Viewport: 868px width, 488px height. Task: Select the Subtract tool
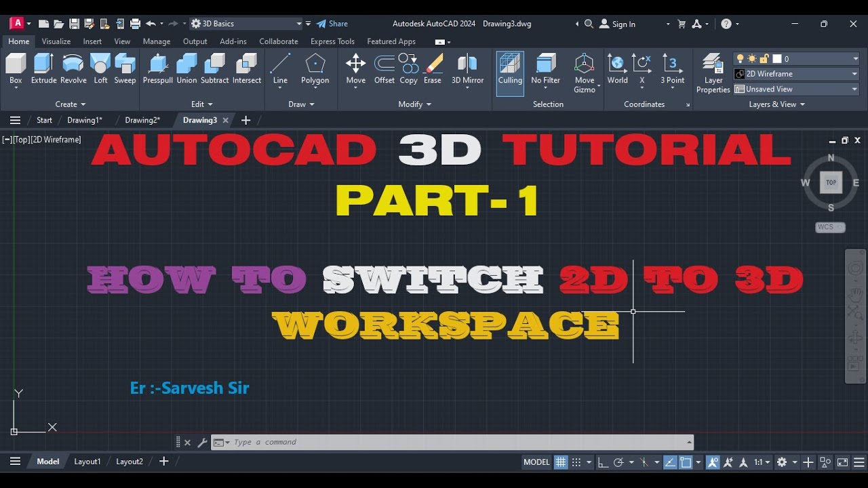[214, 69]
